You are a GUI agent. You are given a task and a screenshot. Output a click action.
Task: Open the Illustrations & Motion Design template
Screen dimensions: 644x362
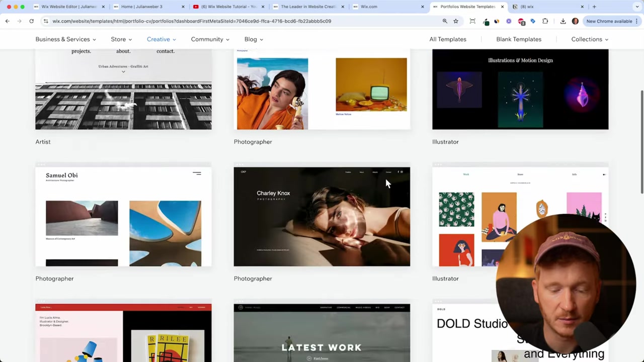(520, 89)
